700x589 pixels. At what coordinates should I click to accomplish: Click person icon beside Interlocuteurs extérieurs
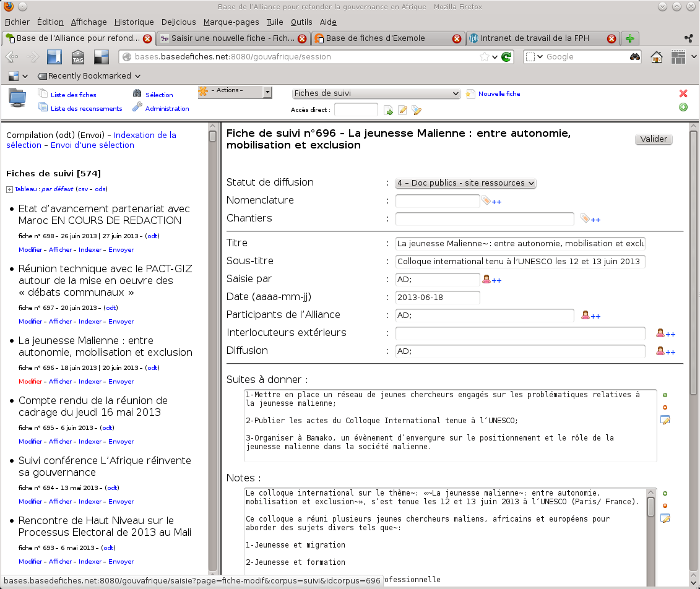(660, 333)
